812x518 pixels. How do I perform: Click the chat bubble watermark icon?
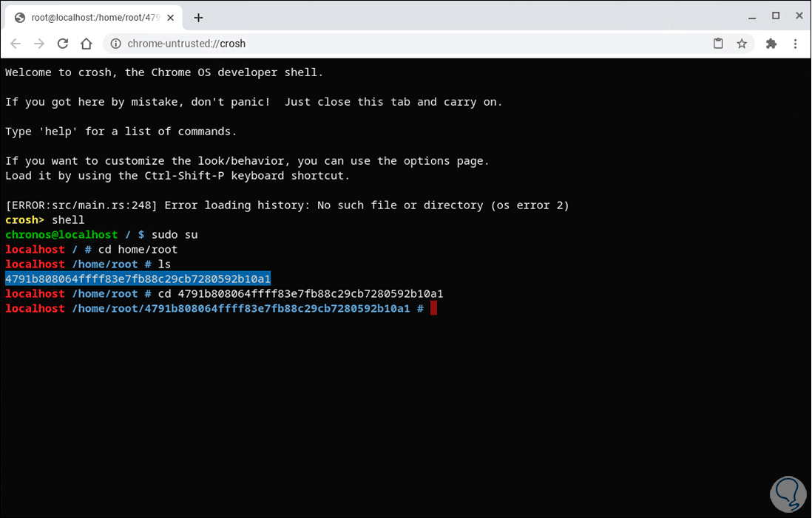click(787, 494)
